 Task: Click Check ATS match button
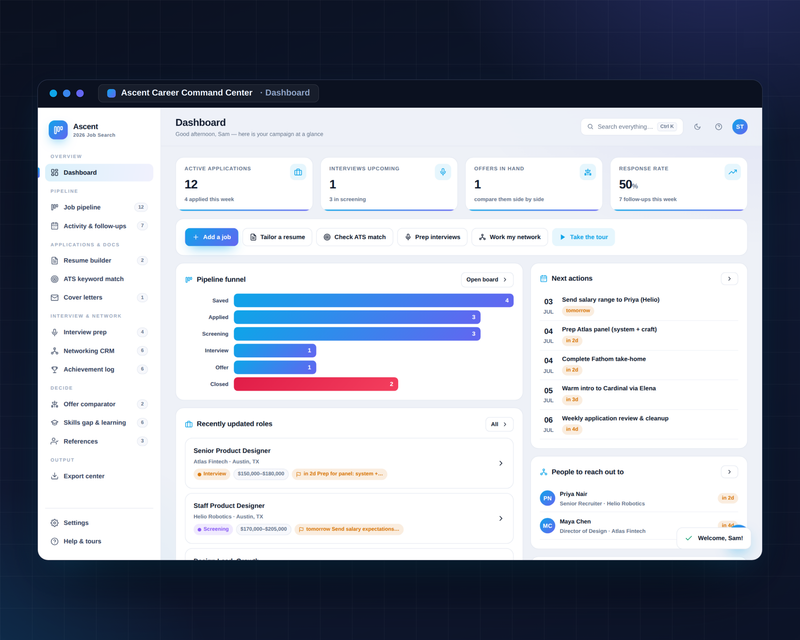(355, 237)
